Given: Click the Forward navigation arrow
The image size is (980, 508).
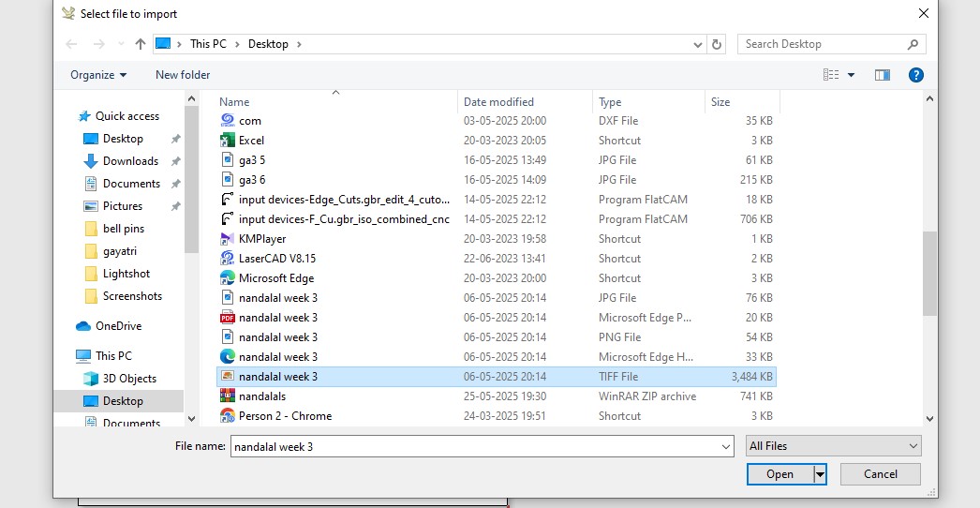Looking at the screenshot, I should click(x=98, y=44).
